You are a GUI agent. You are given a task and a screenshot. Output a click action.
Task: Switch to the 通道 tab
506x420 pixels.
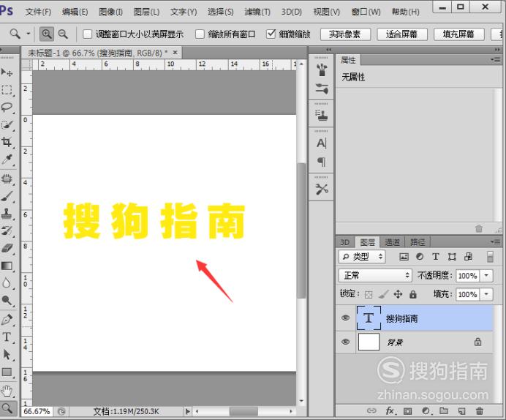392,241
